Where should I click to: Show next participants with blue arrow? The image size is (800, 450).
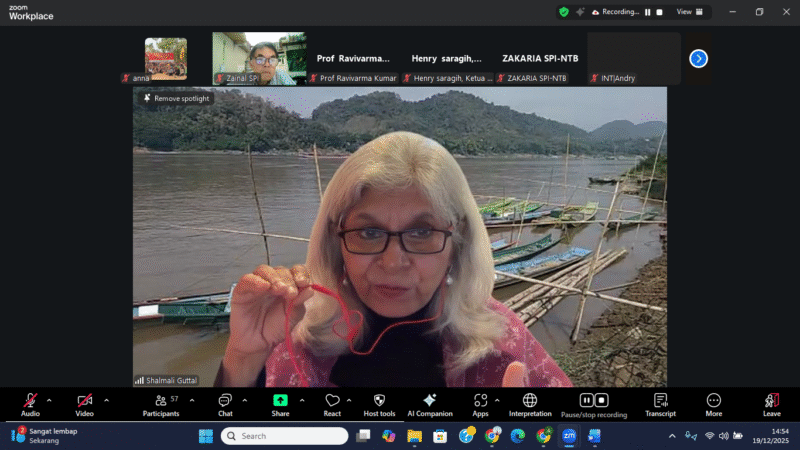(x=699, y=58)
